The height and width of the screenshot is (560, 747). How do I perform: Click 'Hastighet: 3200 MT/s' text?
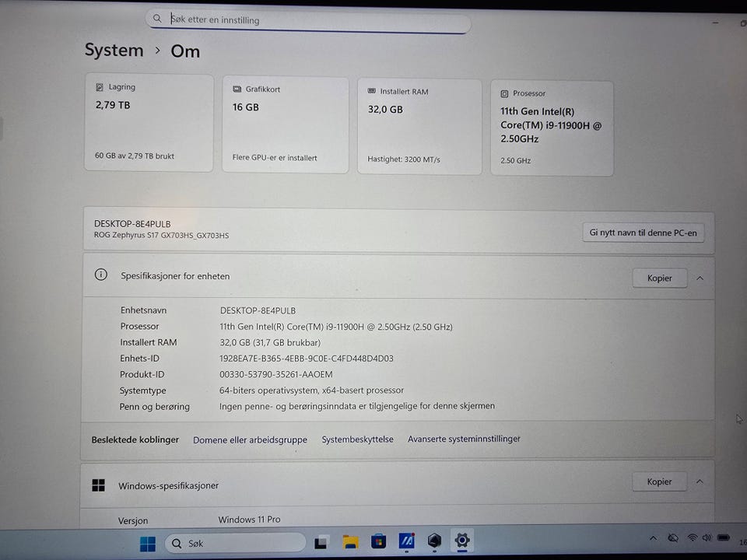click(404, 159)
